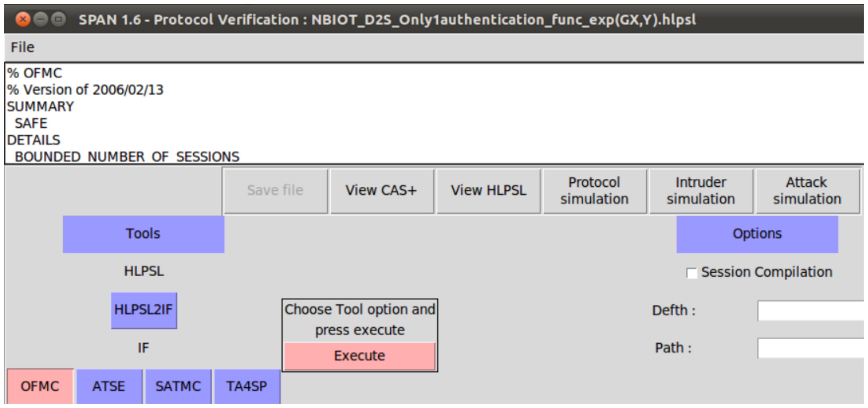This screenshot has height=408, width=868.
Task: Click the HLPSL2IF translator button
Action: [x=144, y=310]
